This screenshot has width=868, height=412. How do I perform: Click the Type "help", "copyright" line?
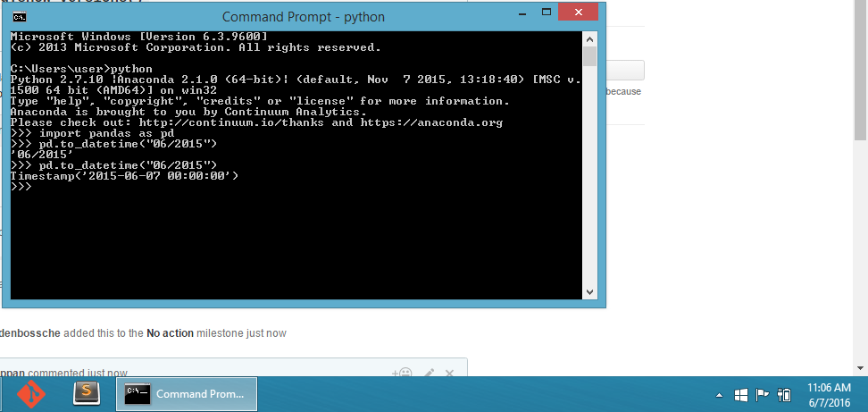(x=260, y=101)
